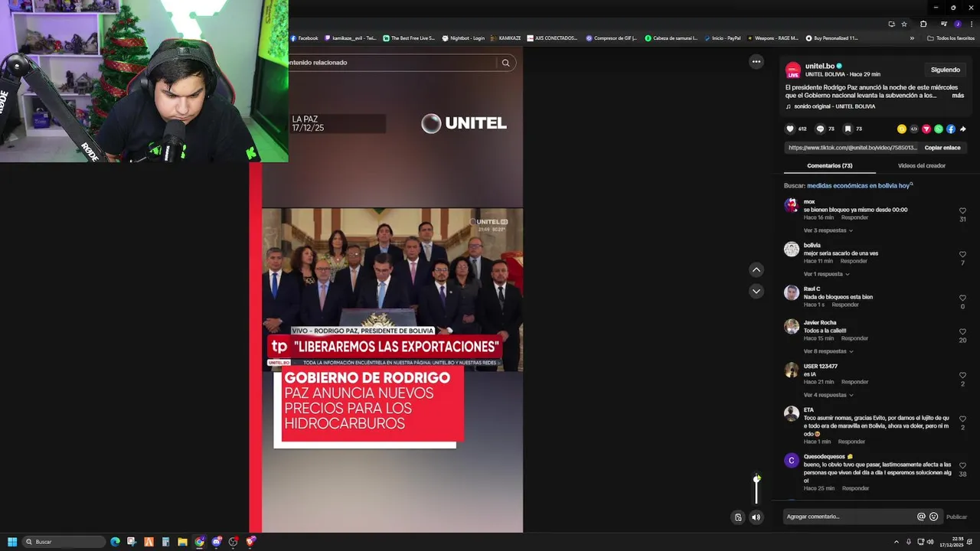Open comments via the speech bubble icon
The width and height of the screenshot is (980, 551).
point(820,129)
